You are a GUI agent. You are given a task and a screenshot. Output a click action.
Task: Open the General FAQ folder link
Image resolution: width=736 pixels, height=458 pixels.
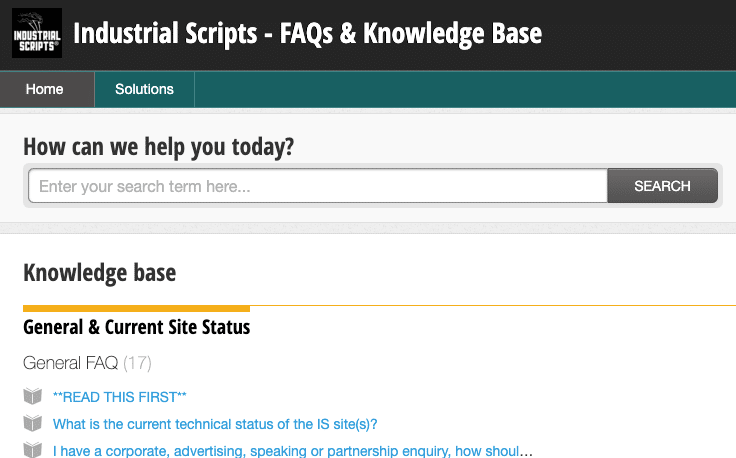click(x=70, y=363)
